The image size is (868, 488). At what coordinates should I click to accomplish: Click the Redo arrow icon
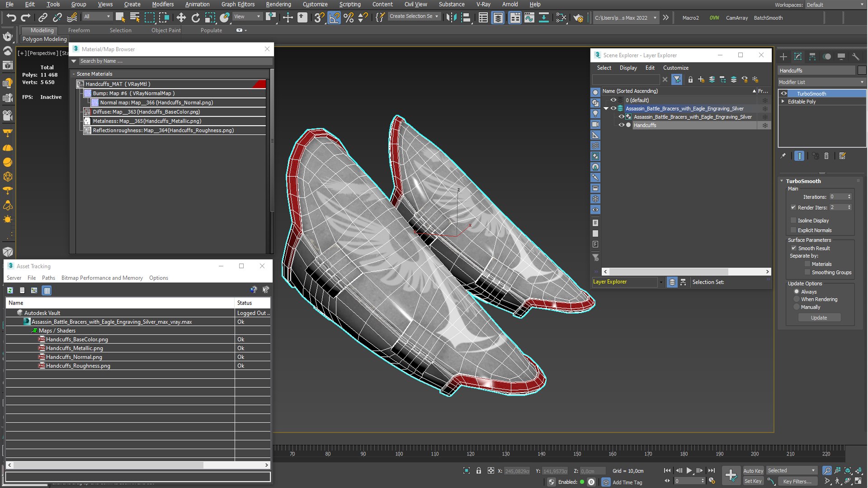[26, 18]
